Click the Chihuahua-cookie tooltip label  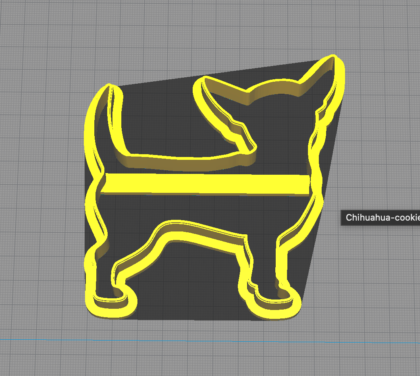pyautogui.click(x=381, y=218)
